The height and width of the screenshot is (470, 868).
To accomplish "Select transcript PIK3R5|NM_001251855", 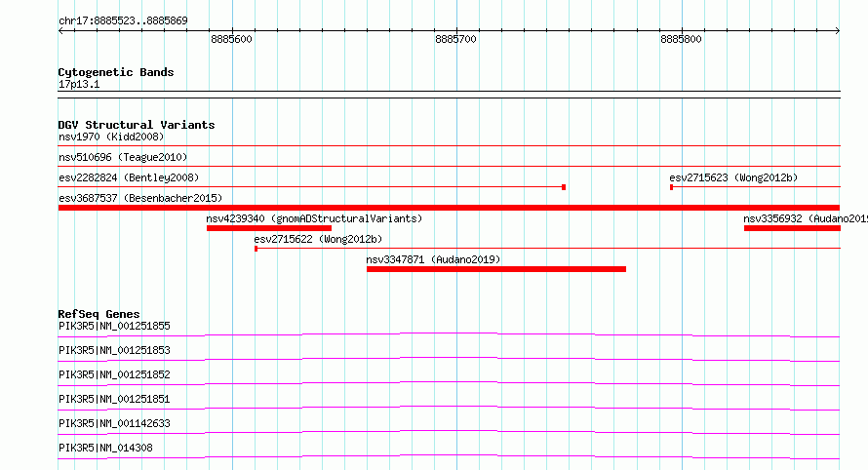I will (114, 326).
